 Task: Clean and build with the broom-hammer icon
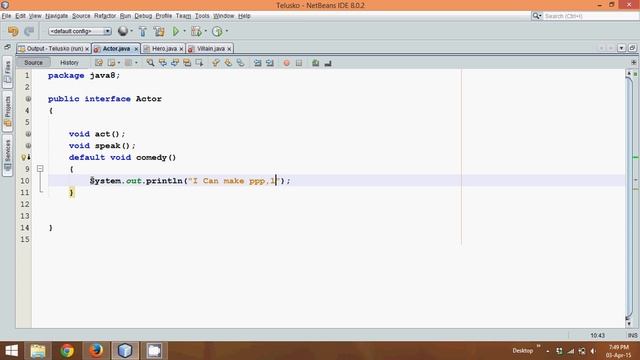tap(159, 31)
